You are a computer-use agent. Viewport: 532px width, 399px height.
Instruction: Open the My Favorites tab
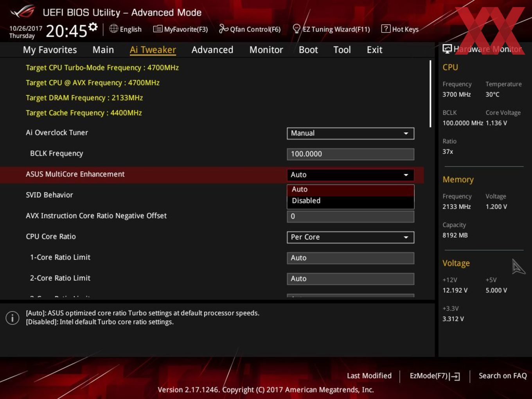pyautogui.click(x=50, y=50)
